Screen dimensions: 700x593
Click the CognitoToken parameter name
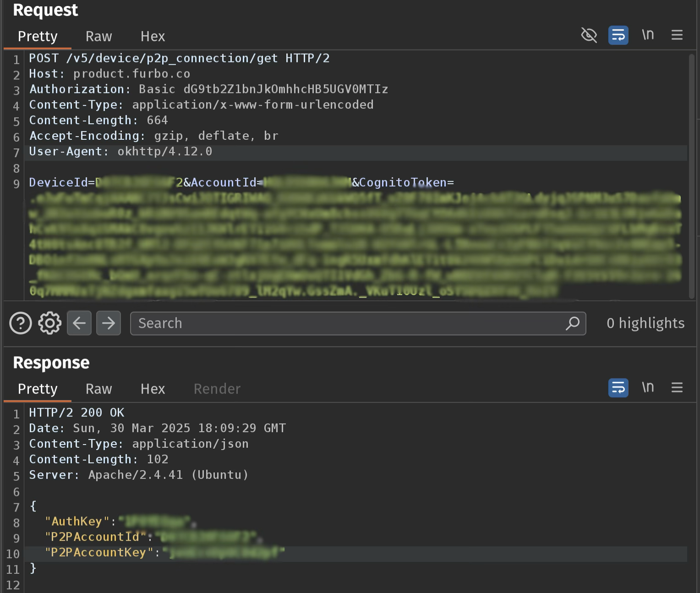click(x=403, y=182)
